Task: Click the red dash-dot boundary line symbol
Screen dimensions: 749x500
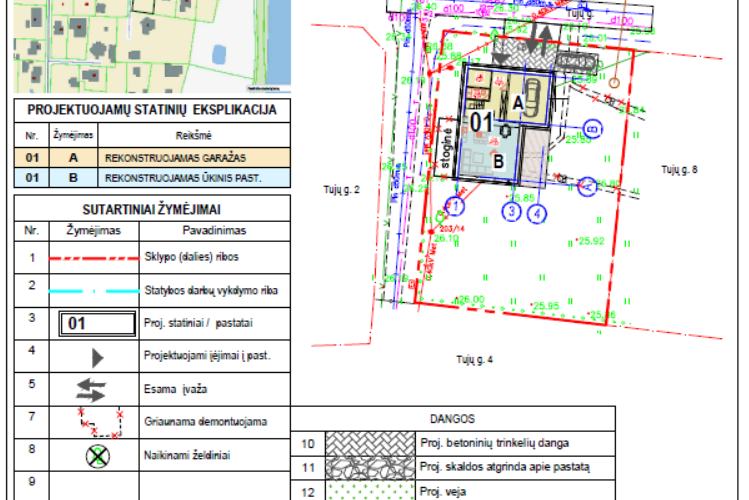Action: 94,258
